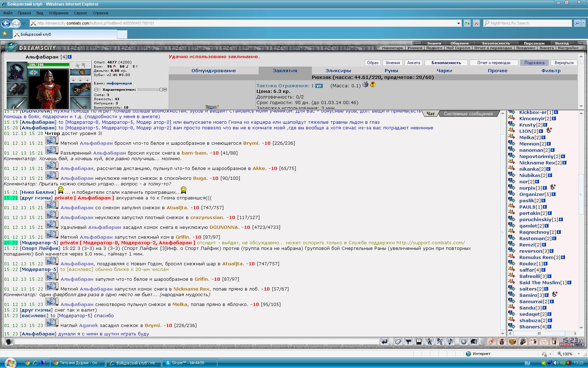This screenshot has width=588, height=368.
Task: Click the yellow radiation icon by item
Action: tap(373, 84)
